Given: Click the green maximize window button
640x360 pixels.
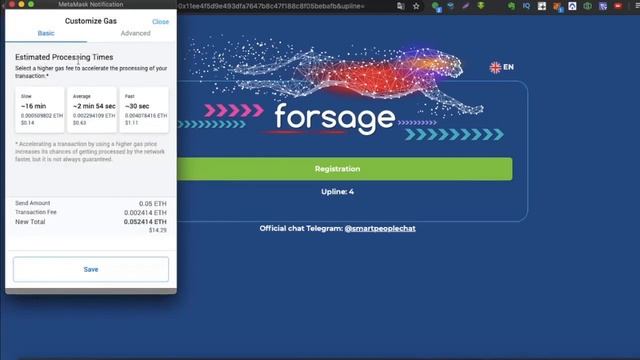Looking at the screenshot, I should point(31,4).
